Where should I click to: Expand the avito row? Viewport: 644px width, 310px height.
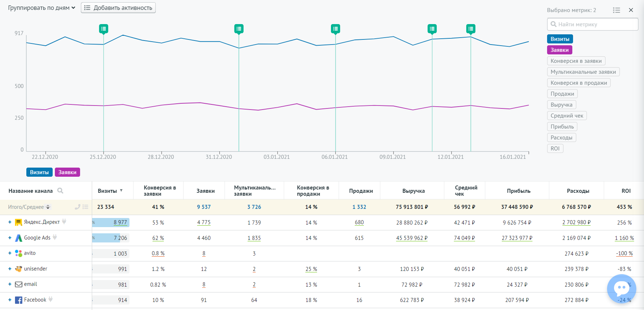10,253
